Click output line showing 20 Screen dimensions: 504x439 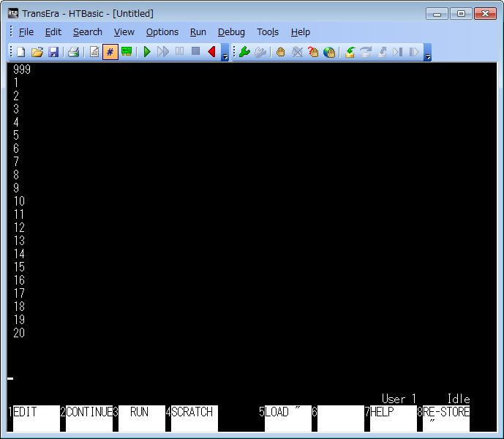(19, 333)
